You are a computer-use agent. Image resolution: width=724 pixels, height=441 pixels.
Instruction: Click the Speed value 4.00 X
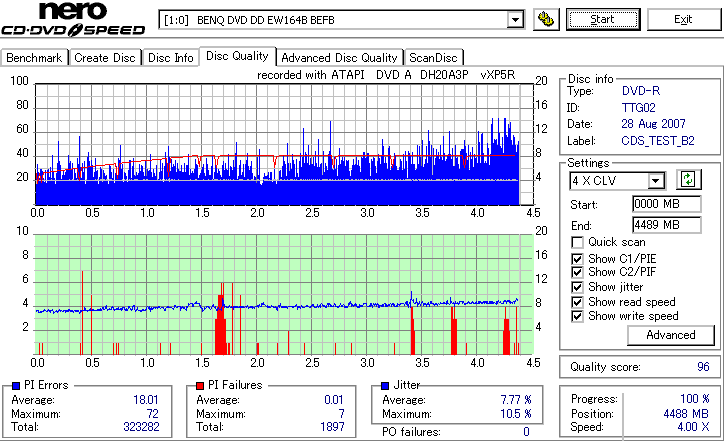(693, 427)
